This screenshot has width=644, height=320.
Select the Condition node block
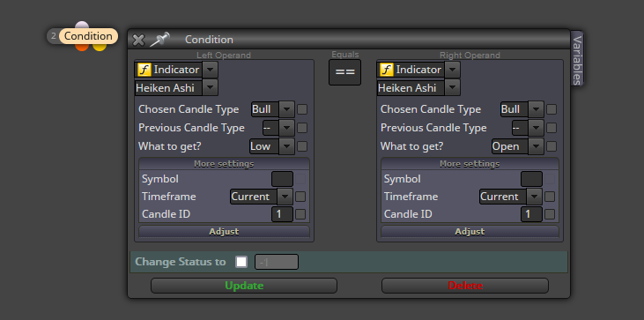[88, 36]
